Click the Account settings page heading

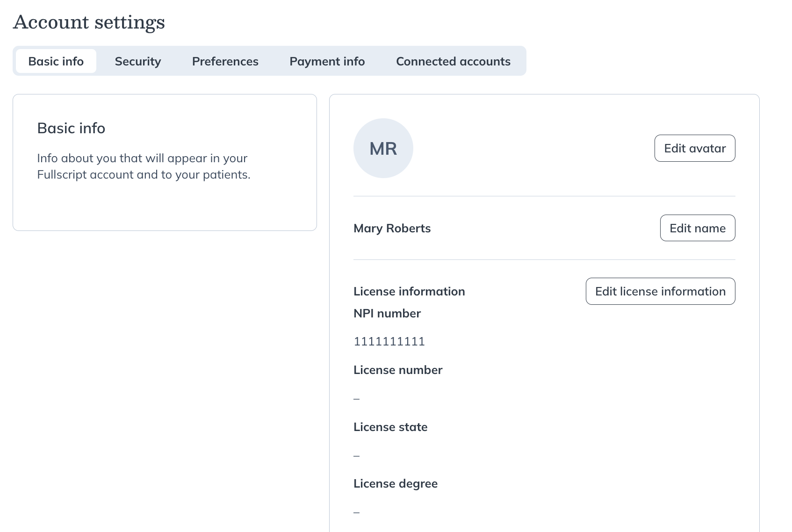pos(89,22)
